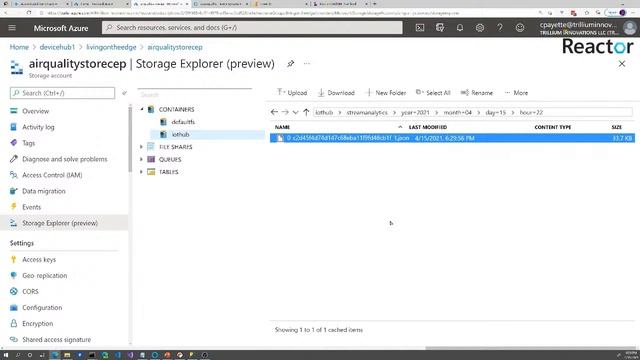Focus the resource menu search field
This screenshot has width=640, height=360.
pyautogui.click(x=62, y=93)
